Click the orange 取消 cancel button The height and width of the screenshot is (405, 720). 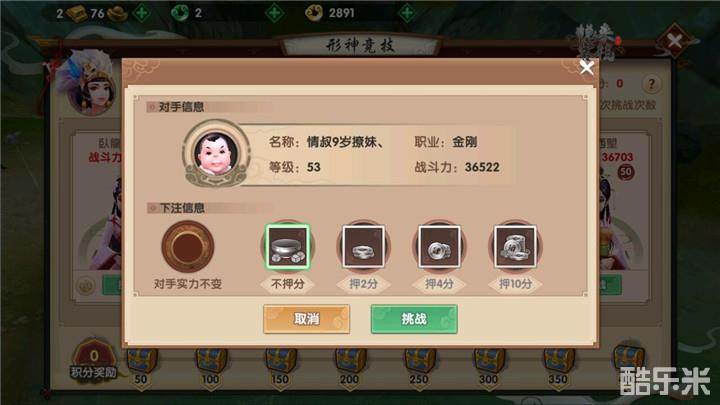tap(306, 319)
